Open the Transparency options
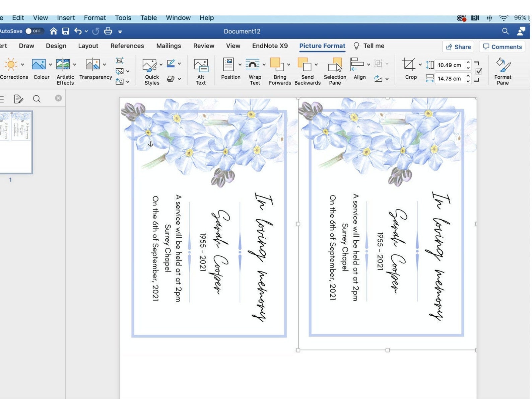 tap(92, 64)
